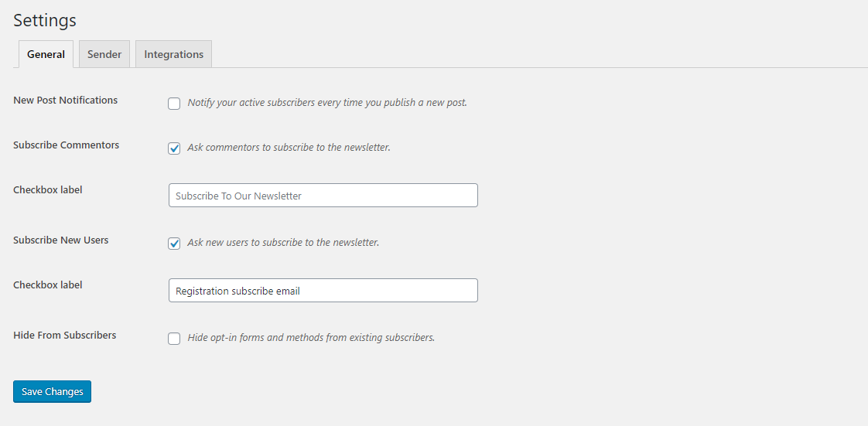This screenshot has width=868, height=426.
Task: Click the 'Notify your active subscribers' description text
Action: [x=327, y=103]
